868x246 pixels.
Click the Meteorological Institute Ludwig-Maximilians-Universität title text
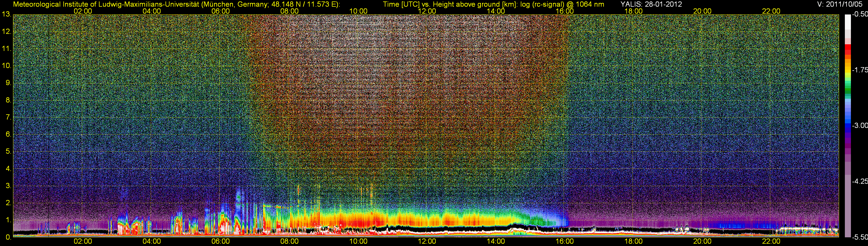pos(176,4)
